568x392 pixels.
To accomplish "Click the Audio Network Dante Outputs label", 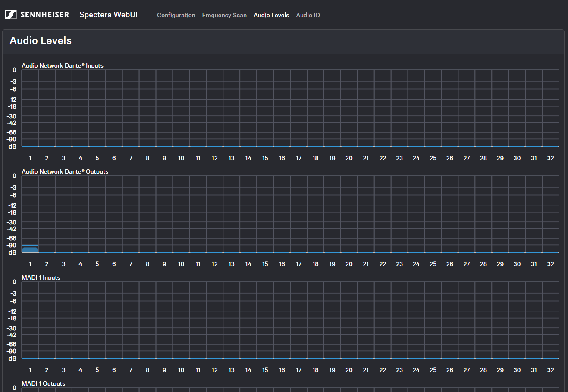I will [x=65, y=171].
